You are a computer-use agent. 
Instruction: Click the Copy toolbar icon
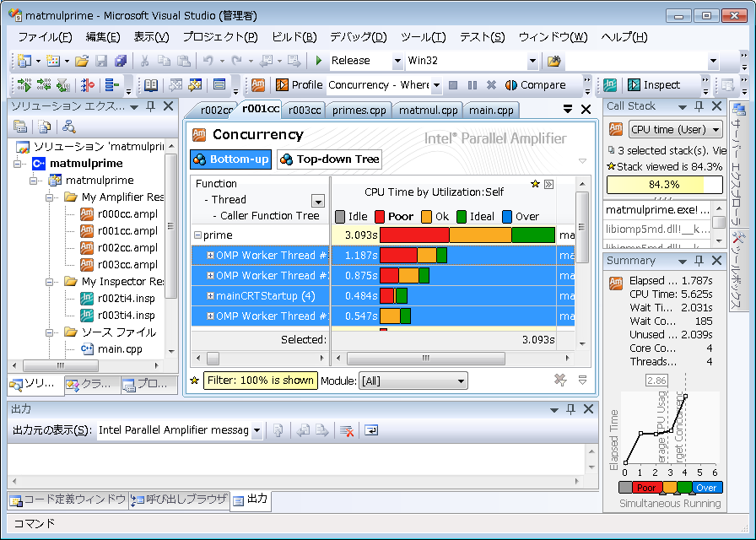click(164, 61)
